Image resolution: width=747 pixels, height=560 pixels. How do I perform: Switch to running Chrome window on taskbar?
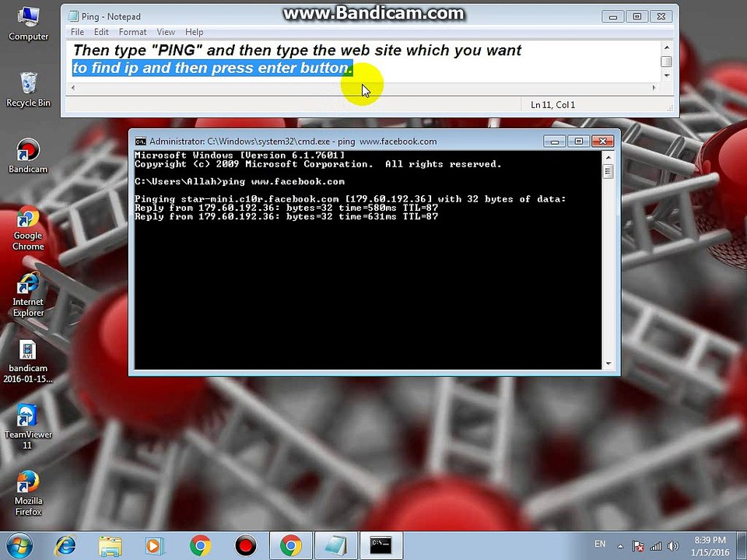coord(290,546)
